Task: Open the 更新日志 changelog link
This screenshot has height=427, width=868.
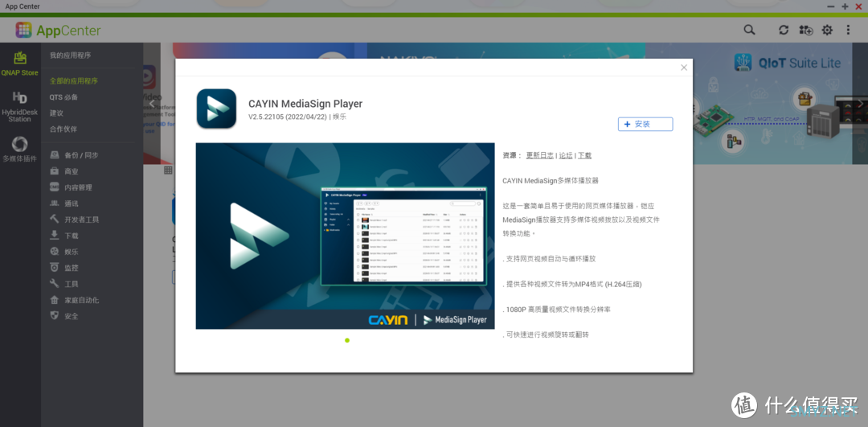Action: [x=539, y=155]
